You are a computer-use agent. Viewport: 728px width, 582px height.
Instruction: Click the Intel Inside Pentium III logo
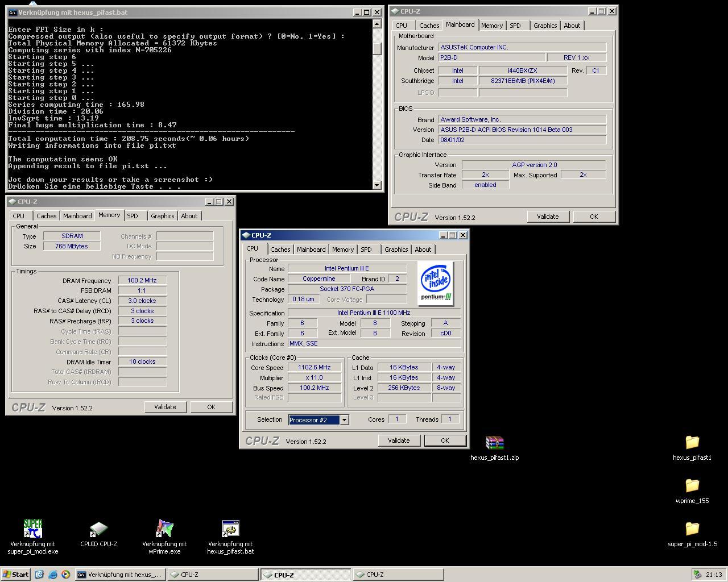click(436, 283)
